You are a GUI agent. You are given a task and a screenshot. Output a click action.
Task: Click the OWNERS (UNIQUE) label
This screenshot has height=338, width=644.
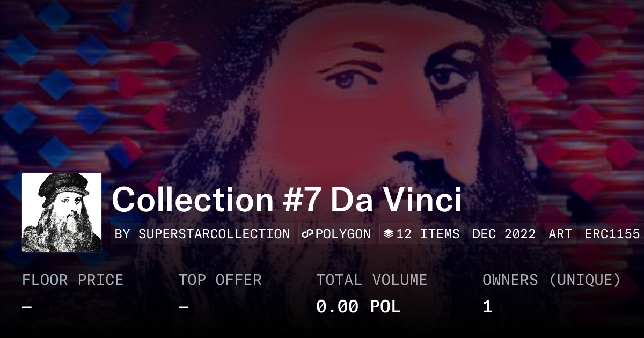click(x=552, y=280)
